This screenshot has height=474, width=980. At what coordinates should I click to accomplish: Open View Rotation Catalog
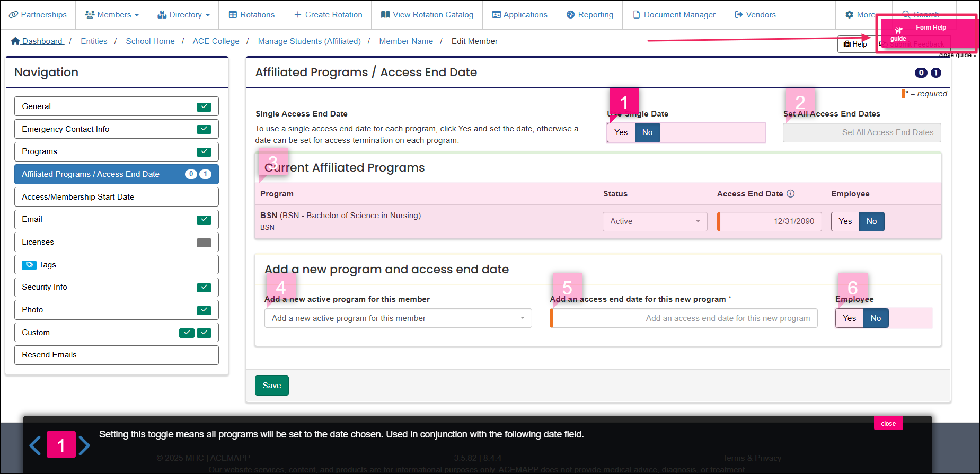tap(427, 15)
